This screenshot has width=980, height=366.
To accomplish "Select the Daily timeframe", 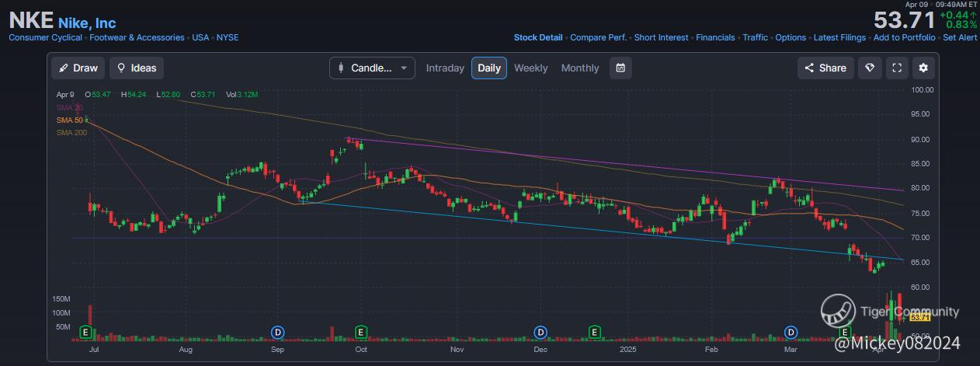I will pos(489,68).
